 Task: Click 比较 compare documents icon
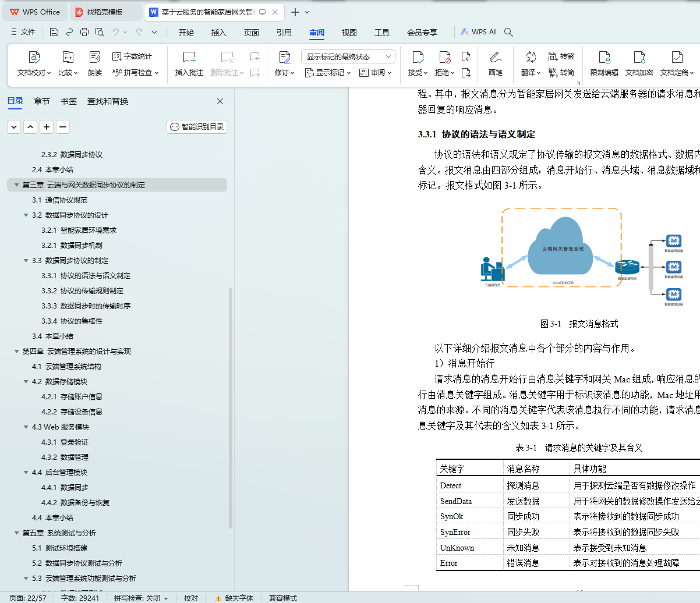tap(68, 57)
